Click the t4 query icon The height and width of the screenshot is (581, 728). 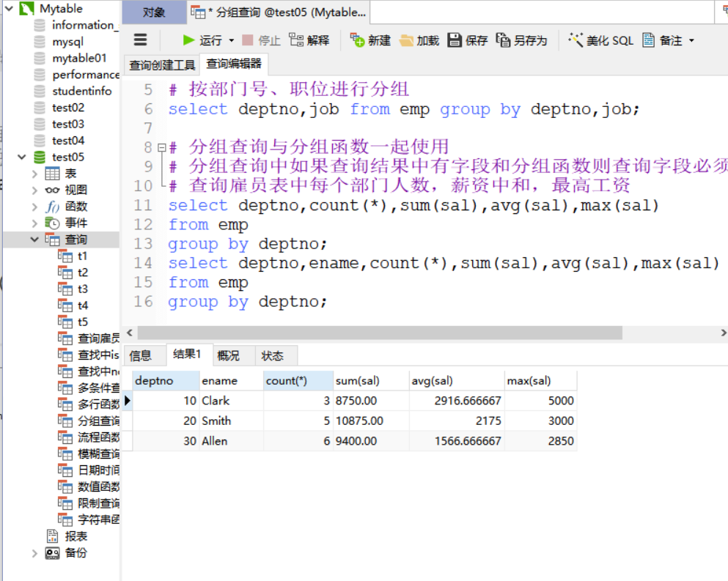pyautogui.click(x=65, y=306)
